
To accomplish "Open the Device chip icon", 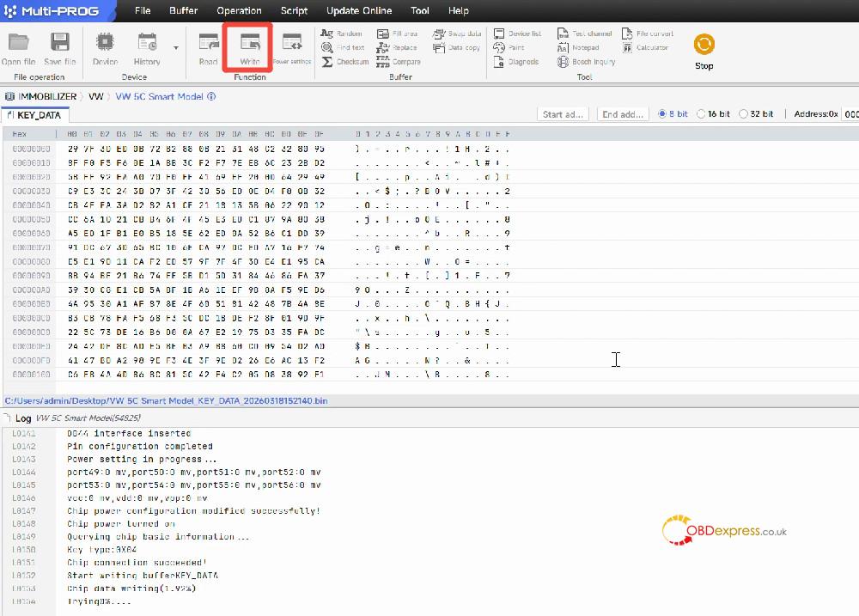I will [x=105, y=46].
